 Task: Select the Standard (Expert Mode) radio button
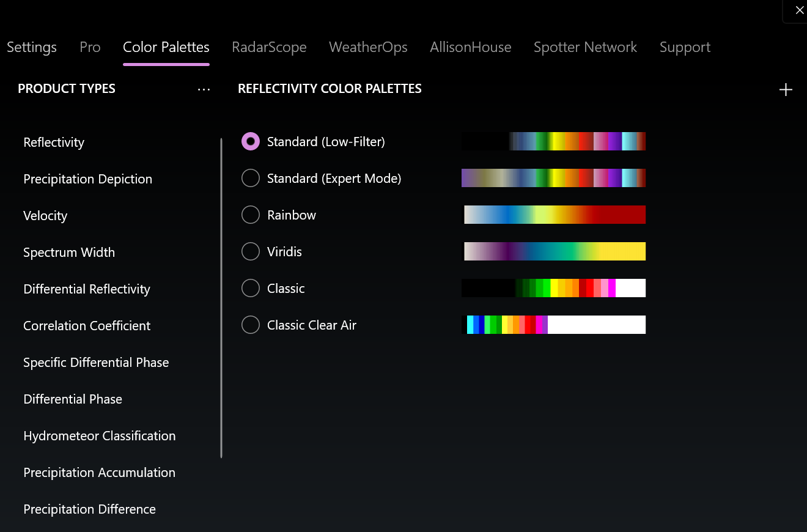[251, 178]
